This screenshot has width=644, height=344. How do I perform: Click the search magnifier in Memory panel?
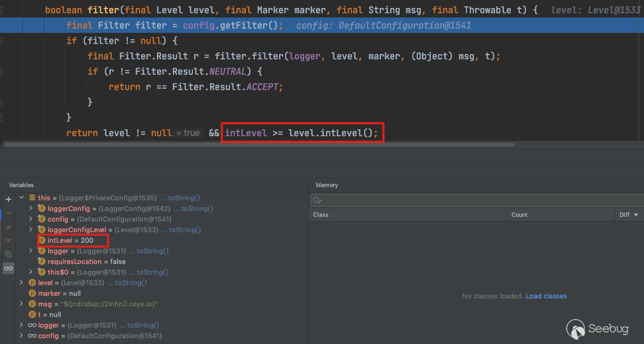pos(317,200)
